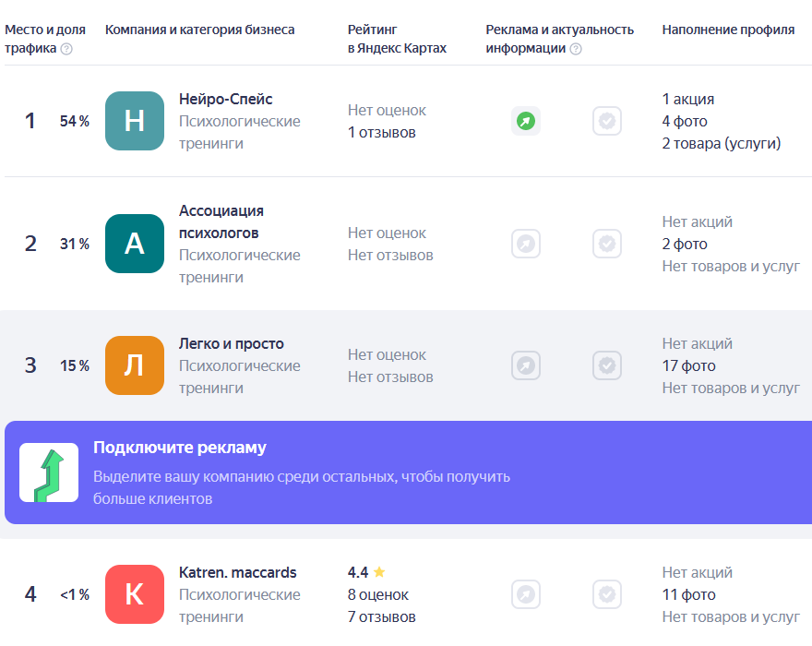Click the verification badge for Легко и просто
The image size is (812, 646).
(x=607, y=365)
